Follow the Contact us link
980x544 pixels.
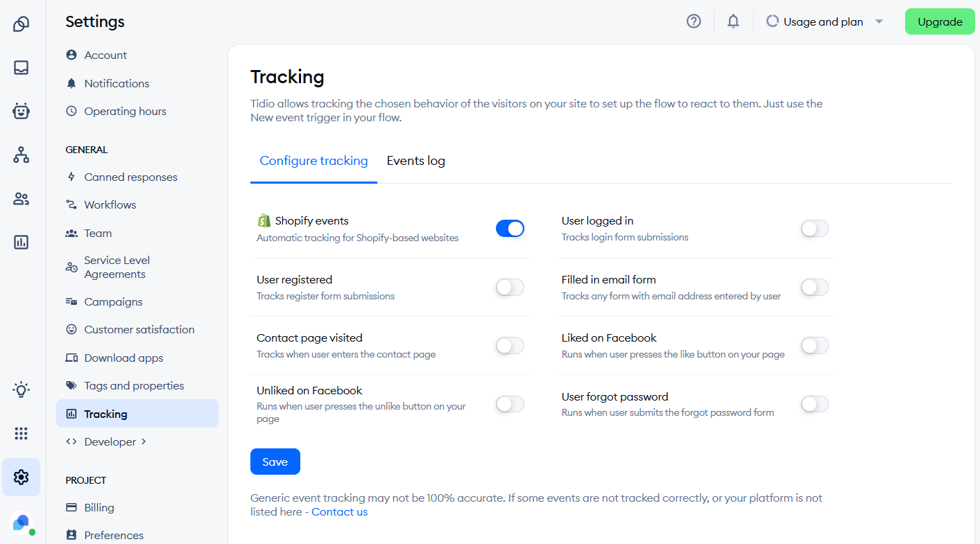(x=339, y=512)
